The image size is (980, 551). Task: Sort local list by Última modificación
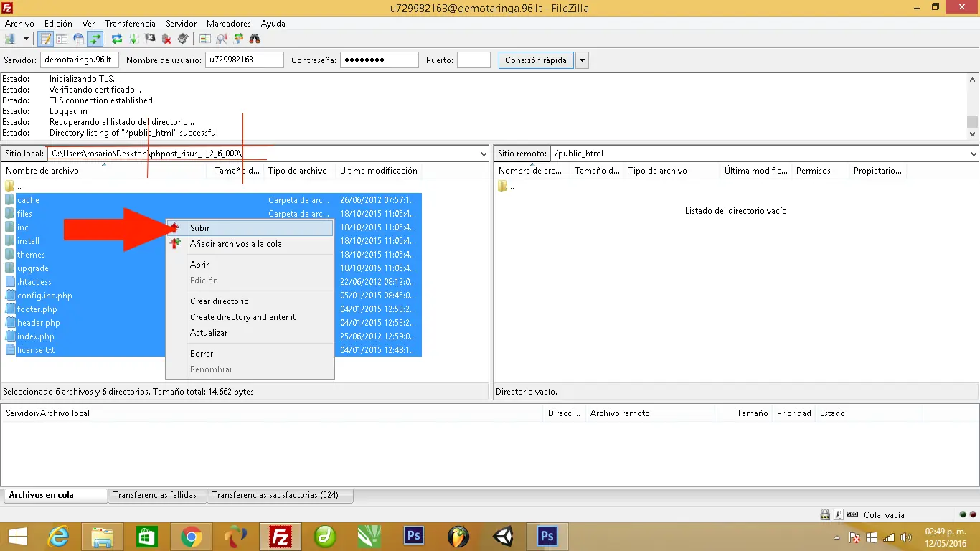(379, 171)
